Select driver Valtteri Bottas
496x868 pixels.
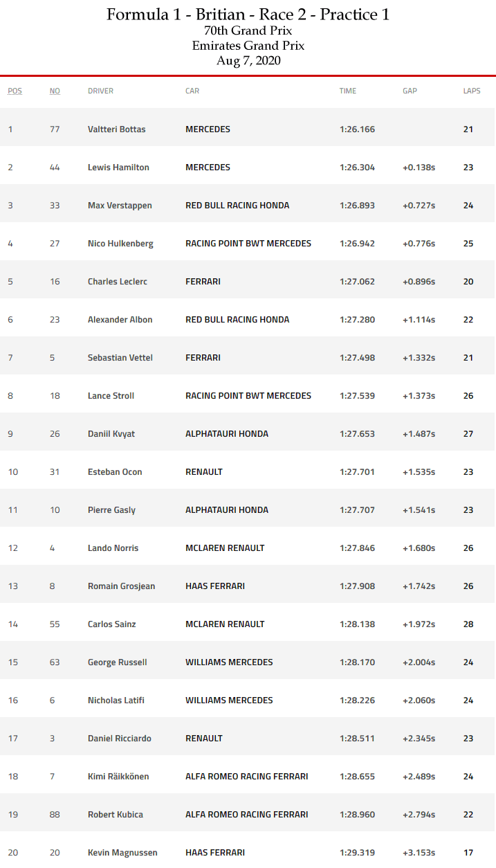click(116, 129)
